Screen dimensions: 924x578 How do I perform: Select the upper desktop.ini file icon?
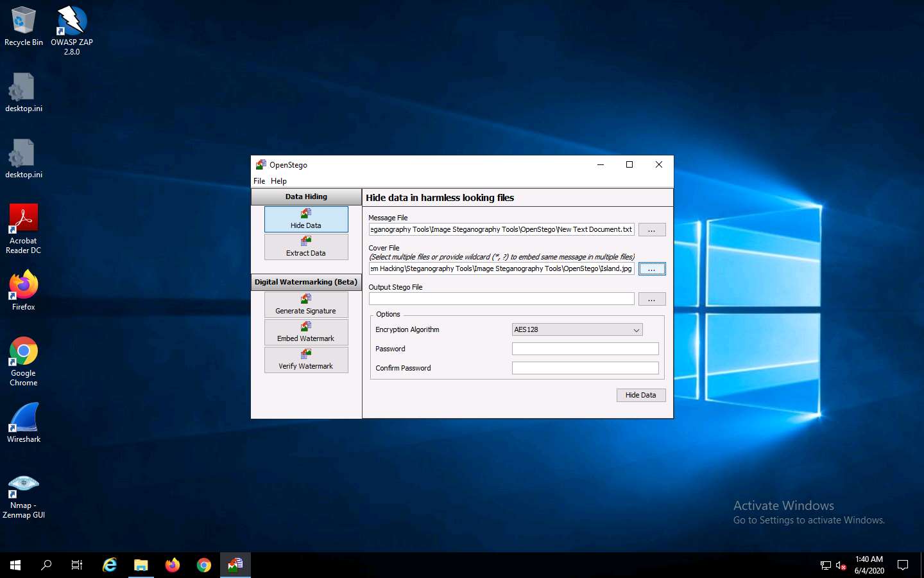pyautogui.click(x=24, y=92)
